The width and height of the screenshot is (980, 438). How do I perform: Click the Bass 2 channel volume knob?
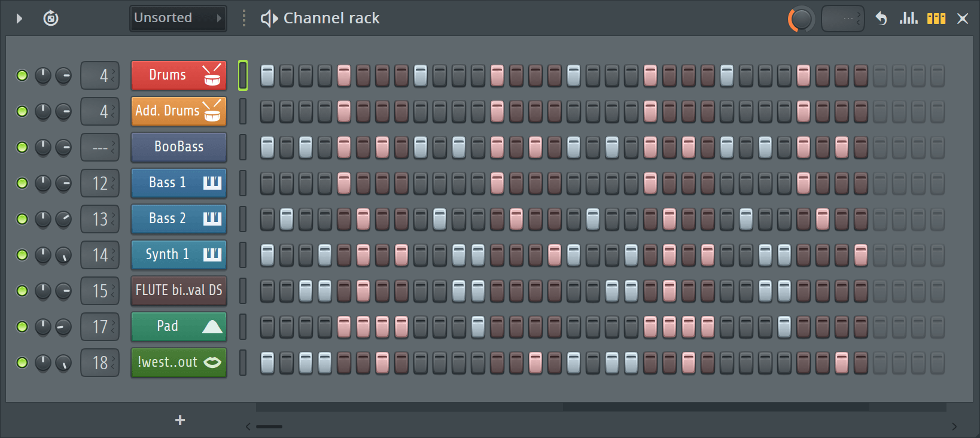point(63,219)
